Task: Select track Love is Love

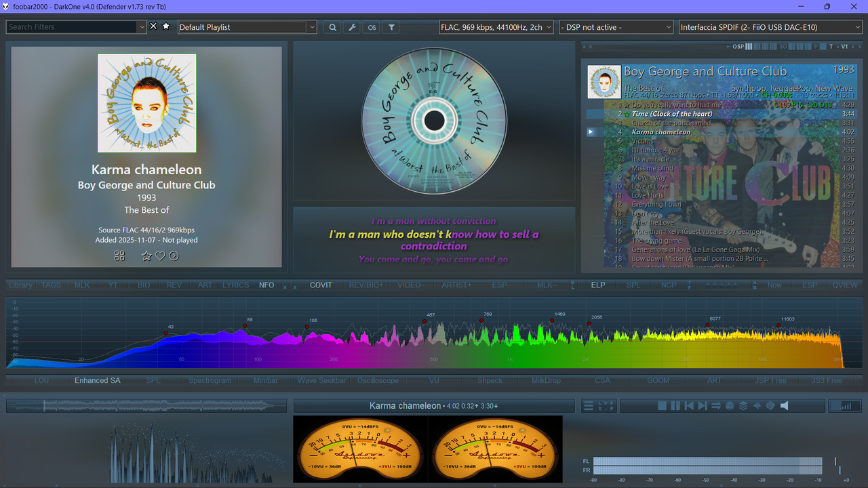Action: 722,186
